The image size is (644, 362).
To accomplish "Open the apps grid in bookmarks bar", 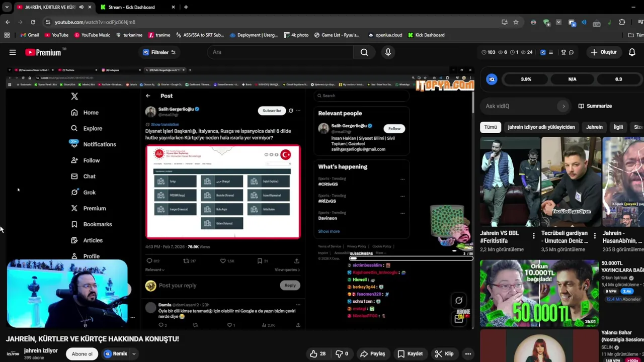I will pyautogui.click(x=7, y=35).
